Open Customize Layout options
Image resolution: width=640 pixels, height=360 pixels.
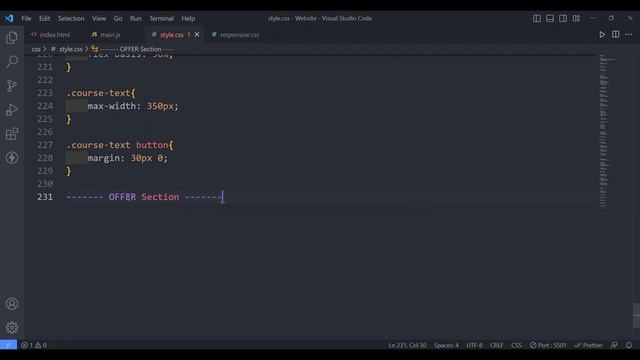[576, 18]
